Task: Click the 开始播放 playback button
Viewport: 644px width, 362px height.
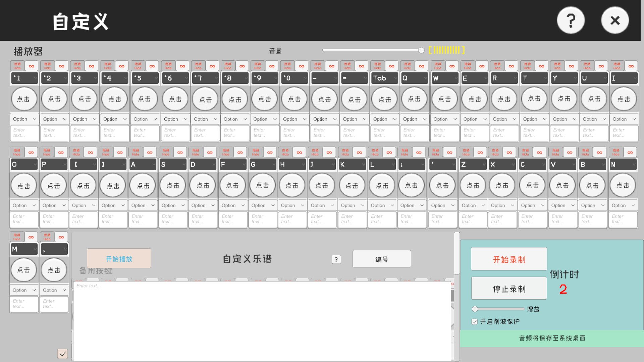Action: tap(119, 258)
